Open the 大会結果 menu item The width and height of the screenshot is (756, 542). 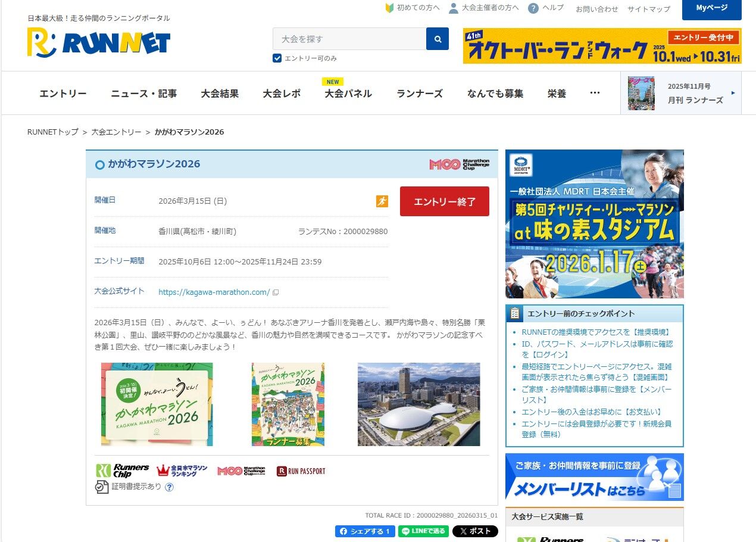coord(220,94)
